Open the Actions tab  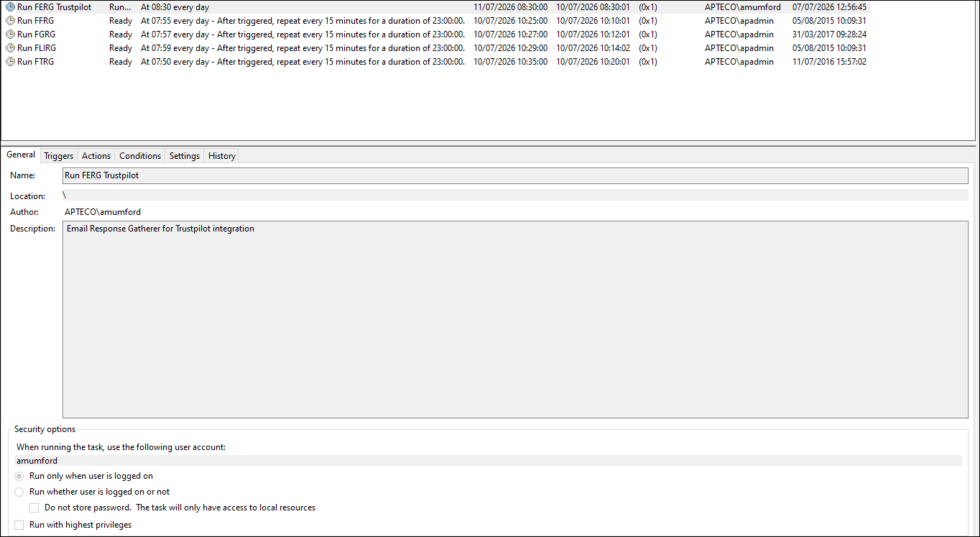pyautogui.click(x=96, y=156)
